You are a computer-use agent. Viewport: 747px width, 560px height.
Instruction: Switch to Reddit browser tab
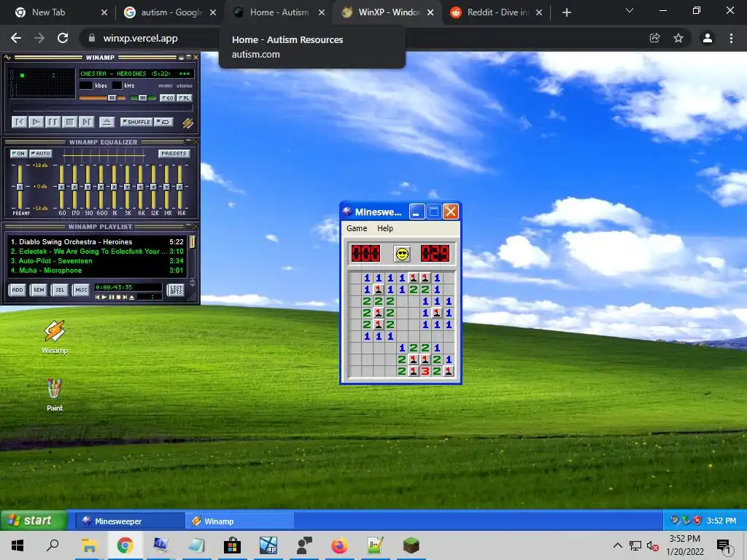click(x=495, y=12)
